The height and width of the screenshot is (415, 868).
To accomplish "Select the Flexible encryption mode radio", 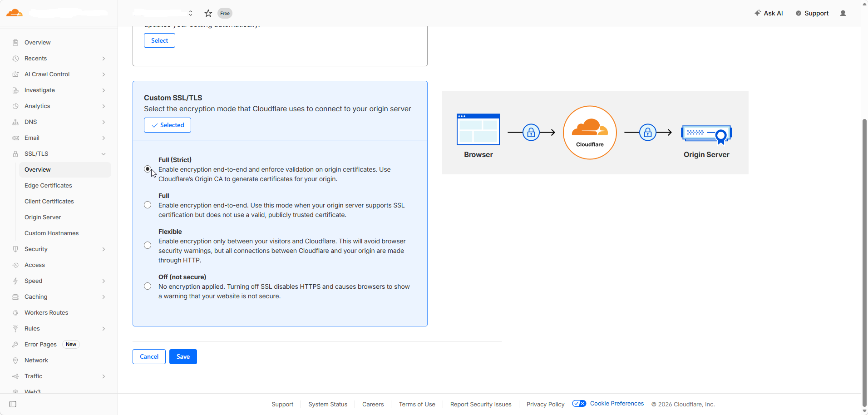I will (148, 245).
